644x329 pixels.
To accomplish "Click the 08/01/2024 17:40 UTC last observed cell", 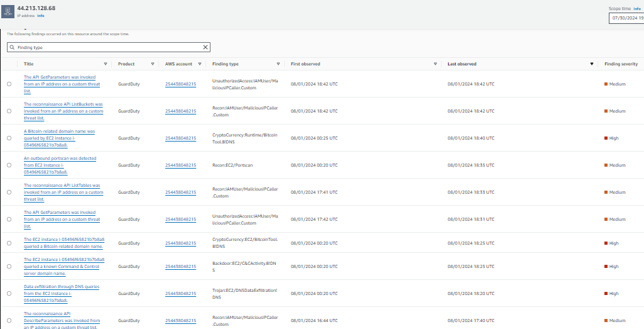I will point(471,321).
